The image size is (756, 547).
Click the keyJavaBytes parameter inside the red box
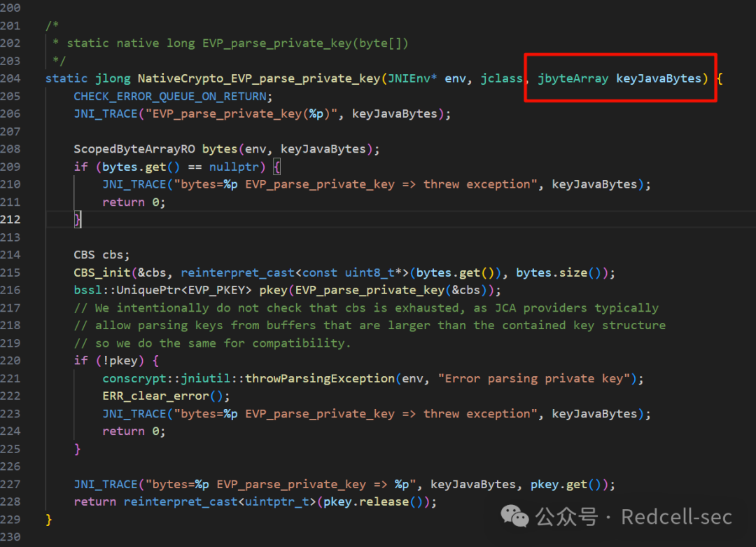tap(658, 78)
